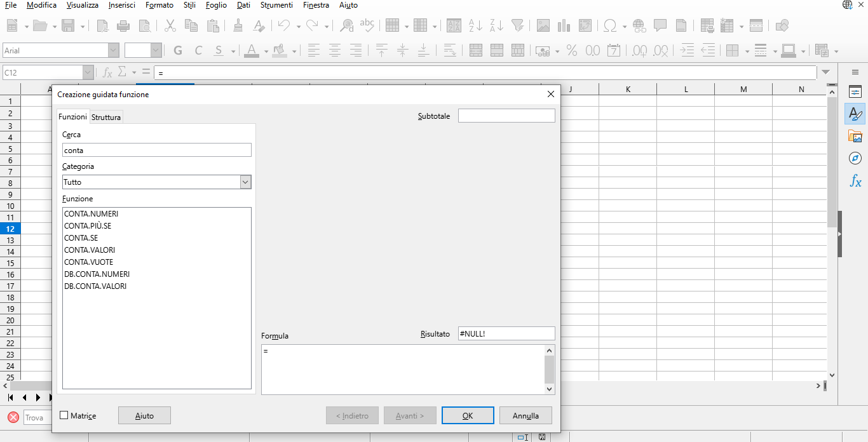Toggle bold formatting with the G icon
Screen dimensions: 868x442
coord(177,50)
